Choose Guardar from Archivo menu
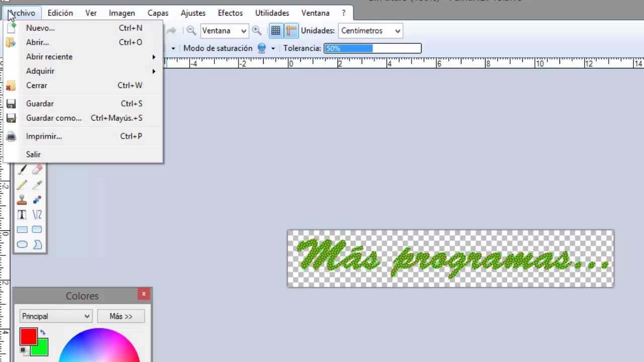 [84, 104]
